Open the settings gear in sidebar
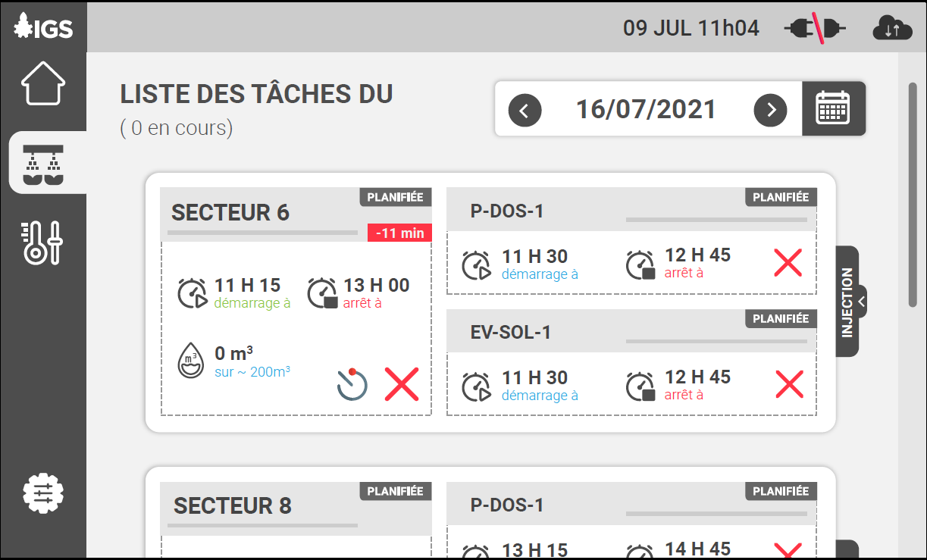The image size is (927, 560). [x=43, y=493]
